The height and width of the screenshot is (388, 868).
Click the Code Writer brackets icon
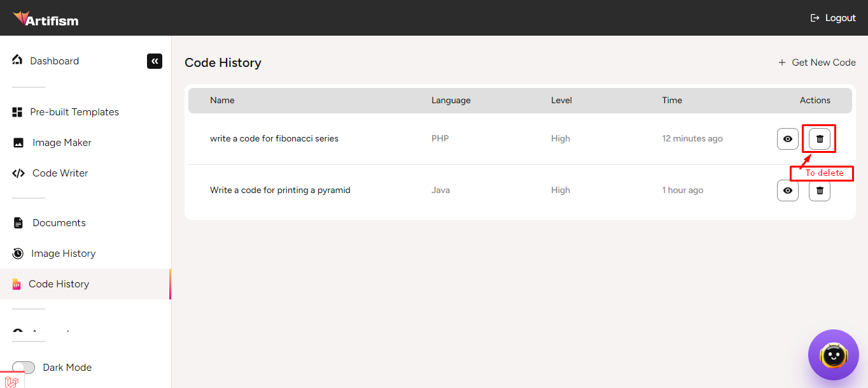point(18,173)
